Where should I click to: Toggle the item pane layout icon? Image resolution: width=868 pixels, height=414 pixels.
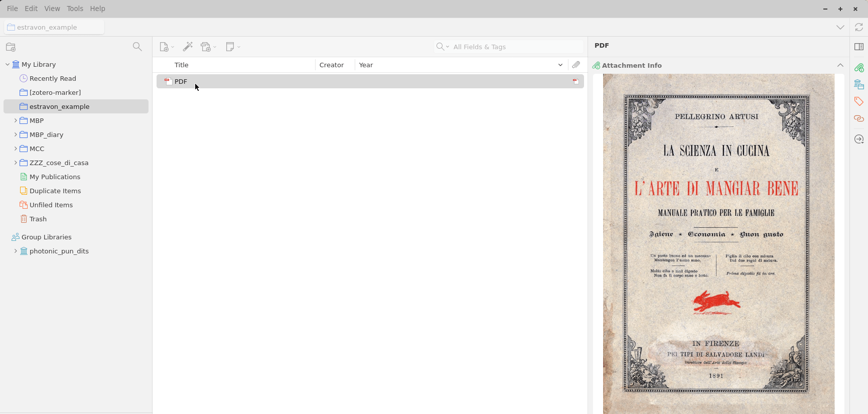point(859,47)
